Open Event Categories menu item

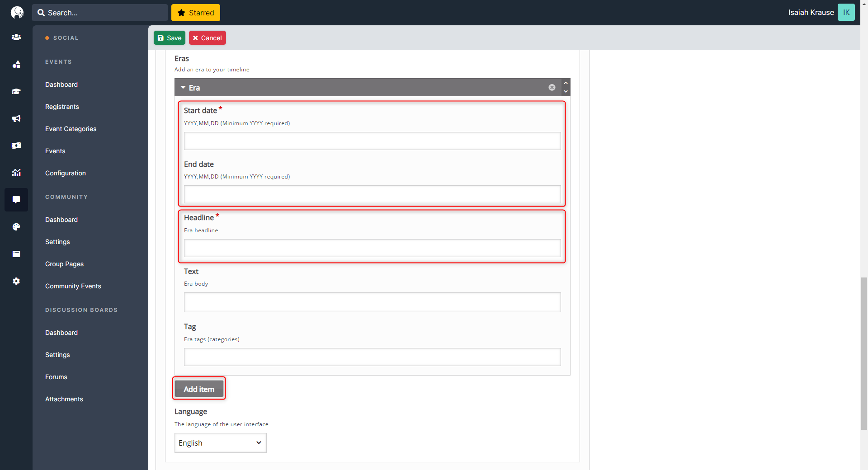(x=71, y=129)
